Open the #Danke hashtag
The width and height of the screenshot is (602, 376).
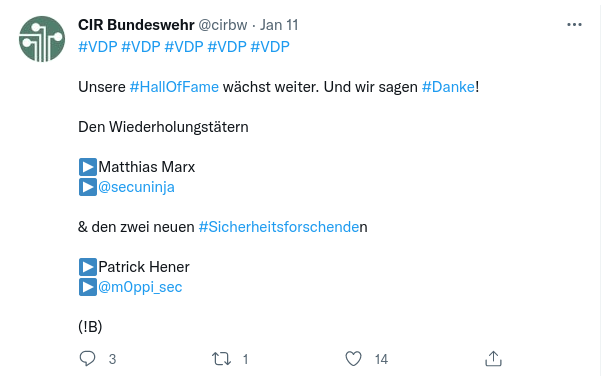tap(448, 87)
